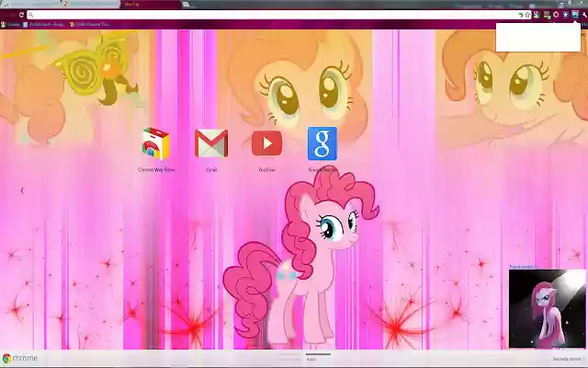Image resolution: width=588 pixels, height=368 pixels.
Task: Go to the previous apps page arrow
Action: point(22,190)
